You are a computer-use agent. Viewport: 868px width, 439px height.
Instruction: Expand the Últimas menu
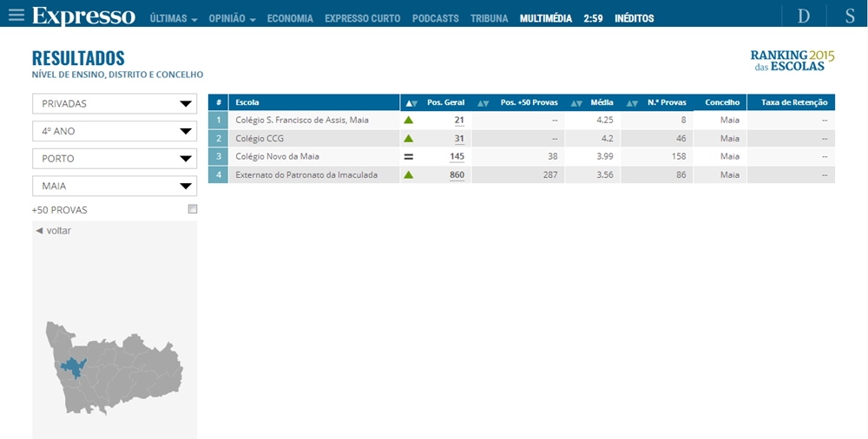click(x=174, y=19)
